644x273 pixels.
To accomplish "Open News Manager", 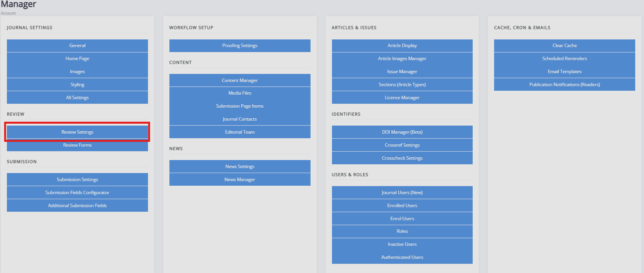I will (x=240, y=180).
